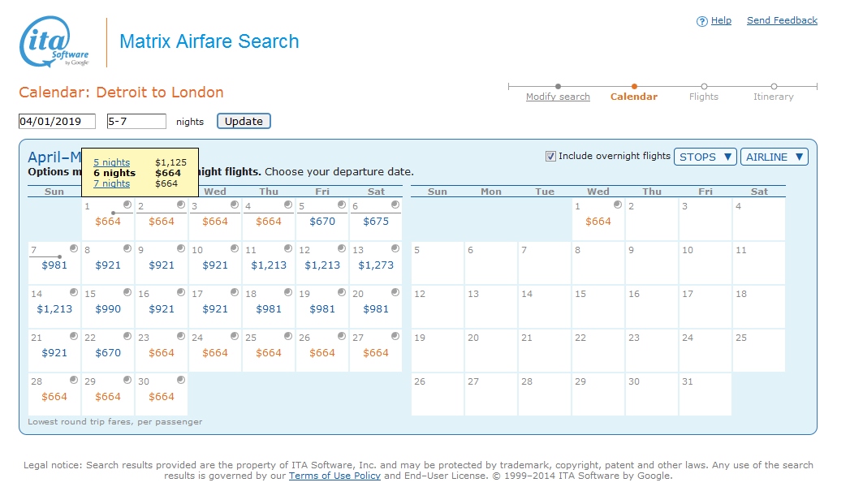Open the Terms of Use Policy link
The image size is (850, 504).
tap(334, 476)
